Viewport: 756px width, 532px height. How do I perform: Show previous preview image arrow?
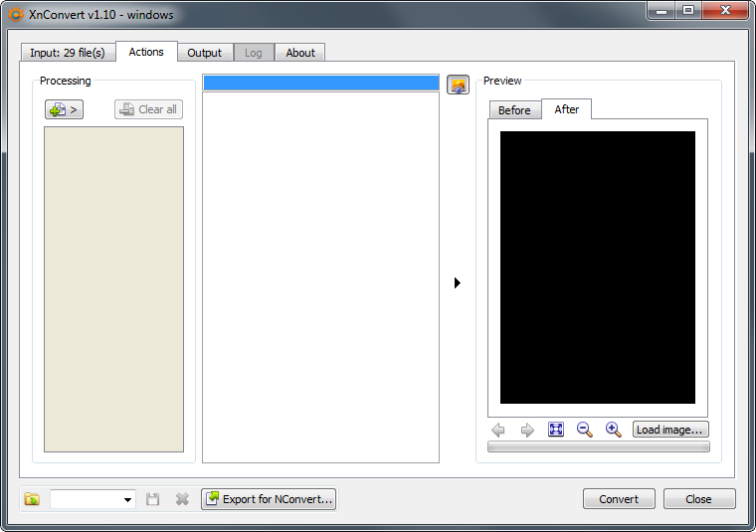point(498,430)
